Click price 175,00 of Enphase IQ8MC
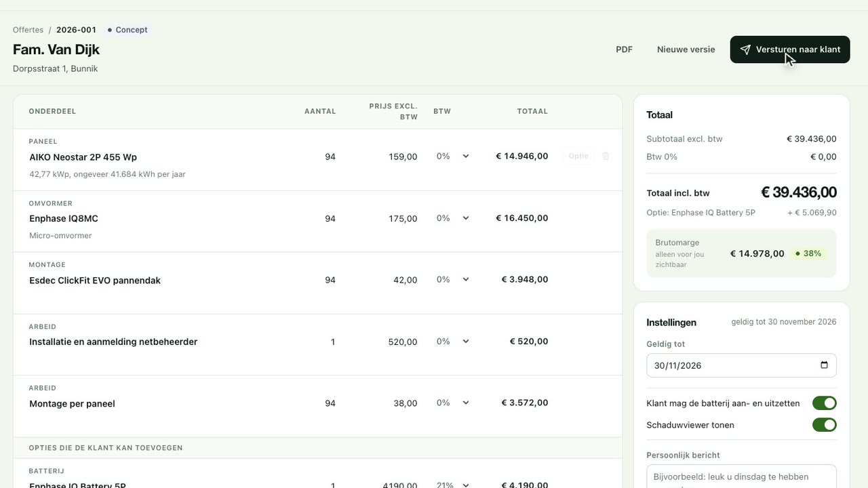This screenshot has width=868, height=488. 403,218
